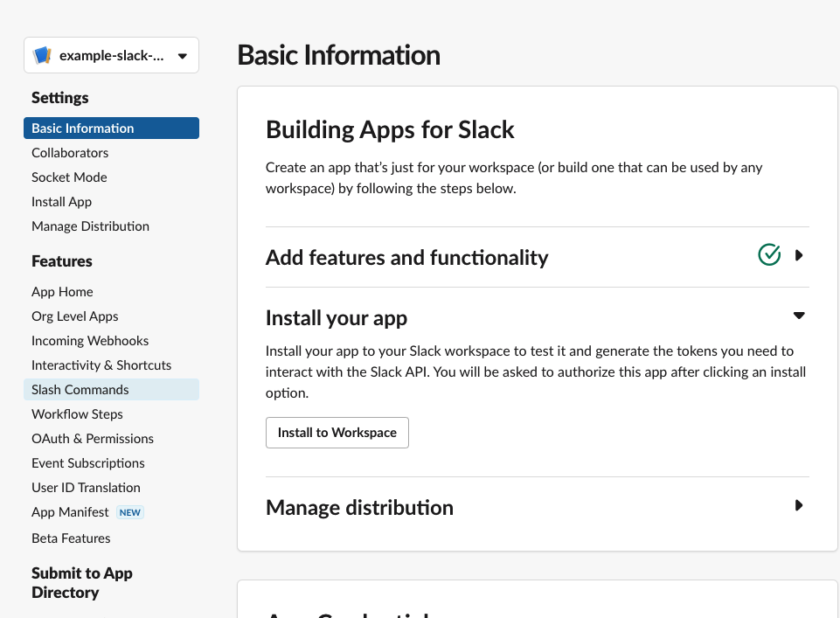Image resolution: width=840 pixels, height=618 pixels.
Task: Click the Install your app heading
Action: [x=337, y=318]
